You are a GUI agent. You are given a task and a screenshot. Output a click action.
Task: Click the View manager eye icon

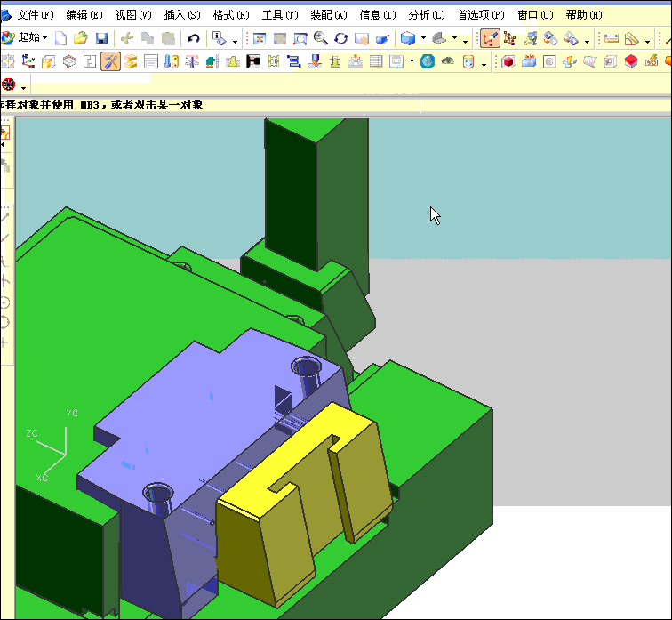(448, 61)
